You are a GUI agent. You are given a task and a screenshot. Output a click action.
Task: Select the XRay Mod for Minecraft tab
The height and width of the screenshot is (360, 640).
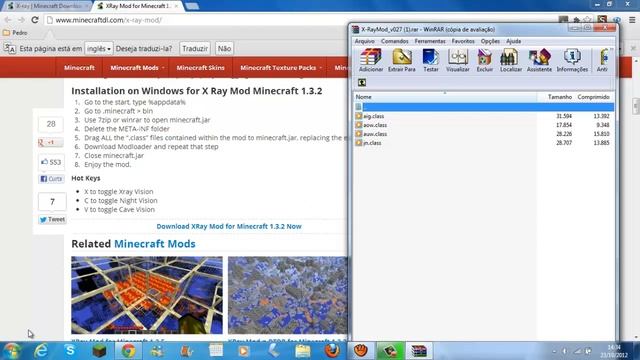pyautogui.click(x=138, y=6)
